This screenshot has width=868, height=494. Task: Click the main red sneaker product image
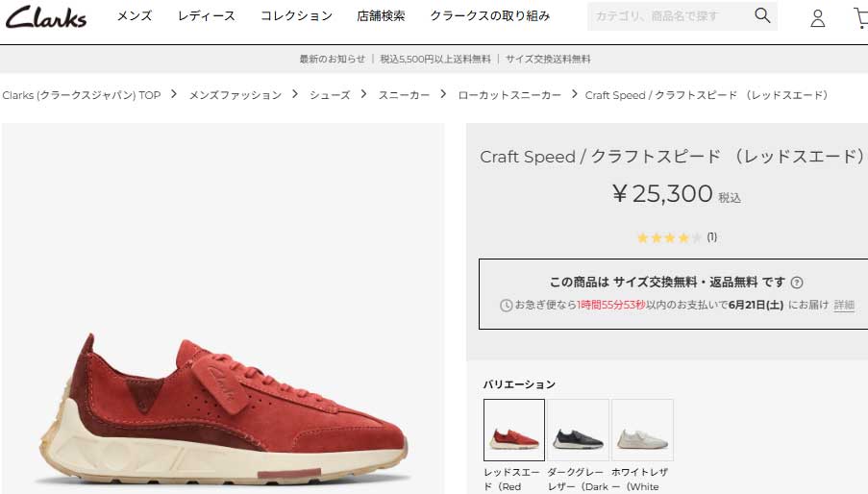tap(223, 309)
